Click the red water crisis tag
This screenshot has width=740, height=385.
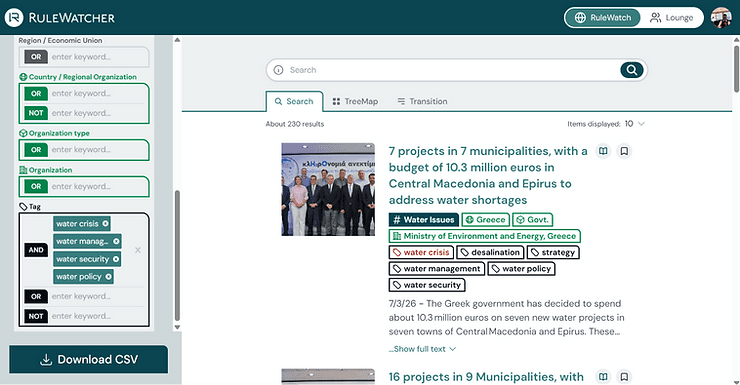421,252
